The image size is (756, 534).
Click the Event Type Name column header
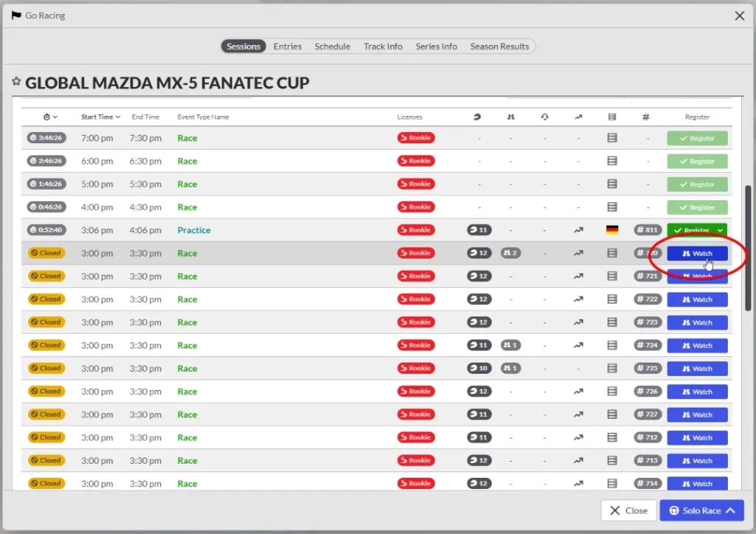203,117
